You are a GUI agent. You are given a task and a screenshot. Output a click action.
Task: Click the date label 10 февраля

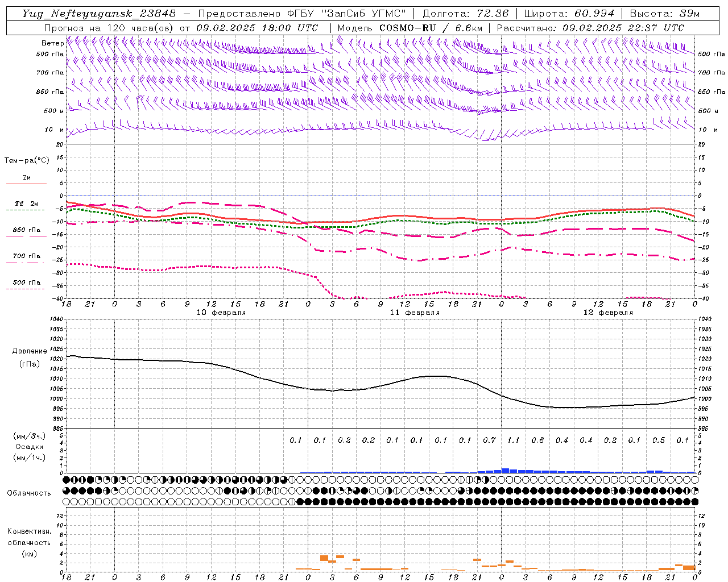pos(221,313)
